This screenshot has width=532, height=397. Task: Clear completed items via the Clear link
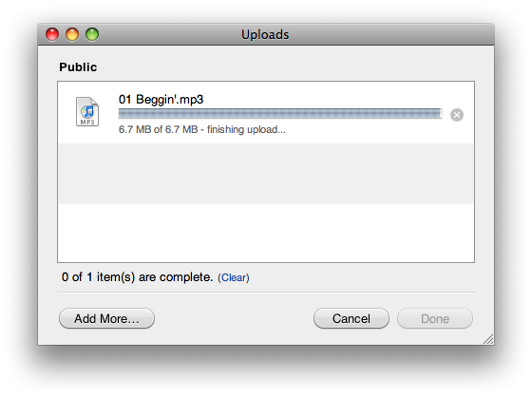point(234,277)
